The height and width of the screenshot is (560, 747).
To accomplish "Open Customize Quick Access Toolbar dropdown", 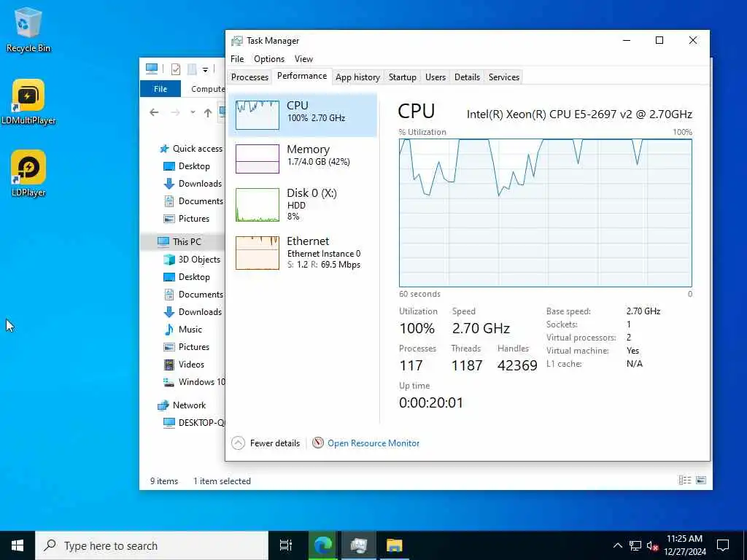I will (x=205, y=69).
